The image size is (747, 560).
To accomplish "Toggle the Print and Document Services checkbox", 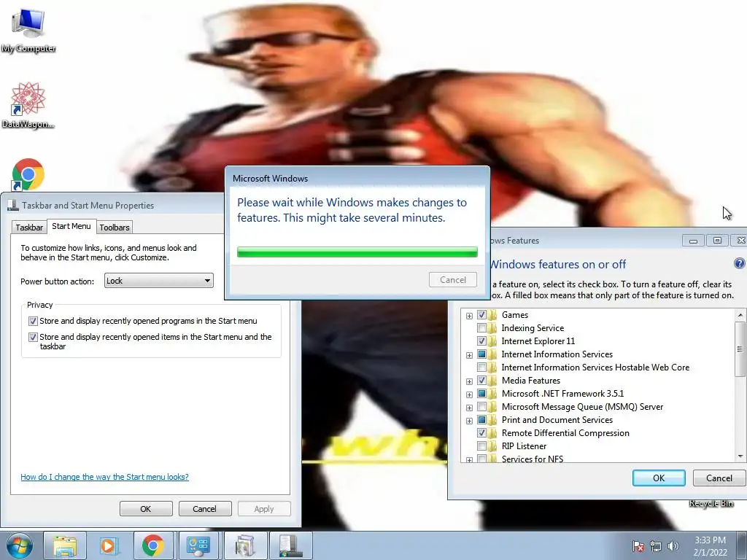I will coord(481,420).
